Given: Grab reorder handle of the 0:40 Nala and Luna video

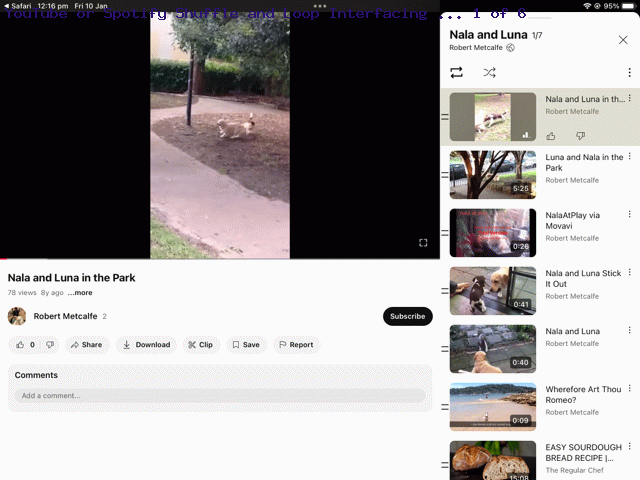Looking at the screenshot, I should 445,349.
